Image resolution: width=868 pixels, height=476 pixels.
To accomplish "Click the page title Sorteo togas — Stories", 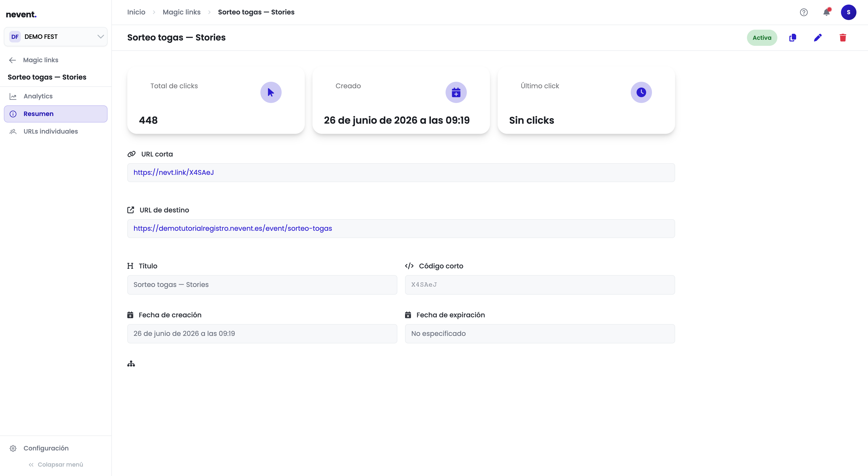I will click(176, 37).
